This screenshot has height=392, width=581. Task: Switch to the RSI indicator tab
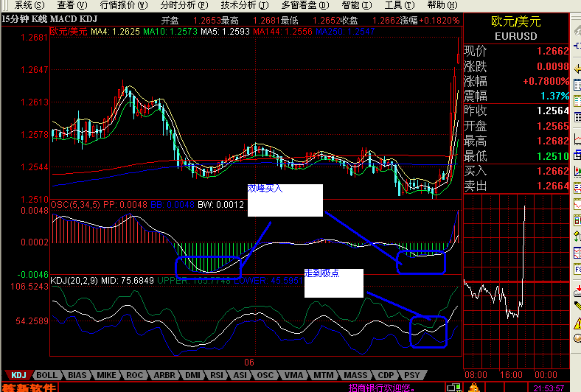217,375
